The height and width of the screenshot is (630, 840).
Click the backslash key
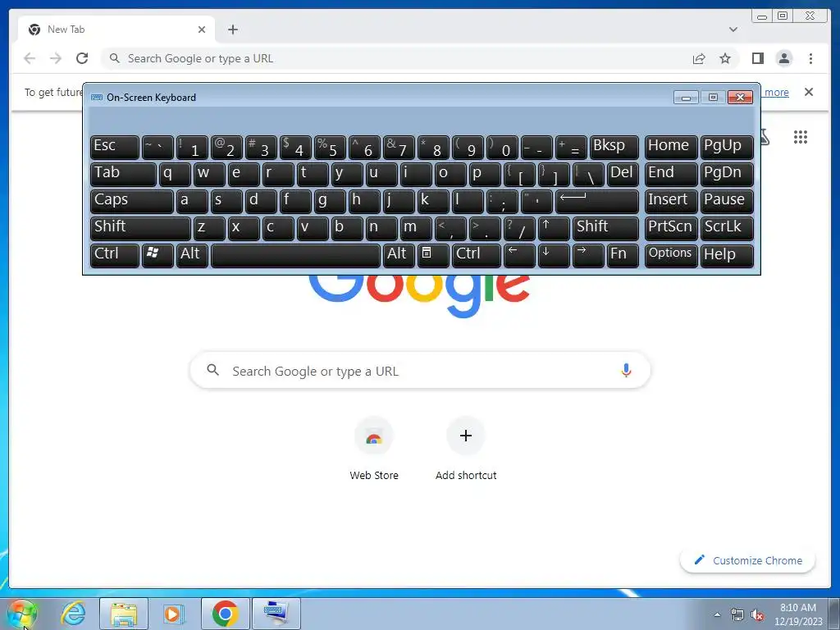(587, 174)
